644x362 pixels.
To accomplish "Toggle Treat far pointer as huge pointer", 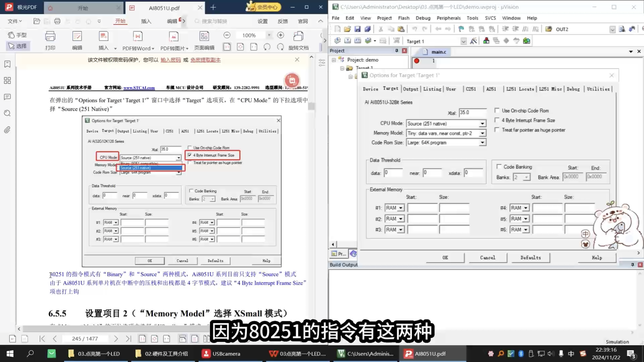I will point(497,130).
